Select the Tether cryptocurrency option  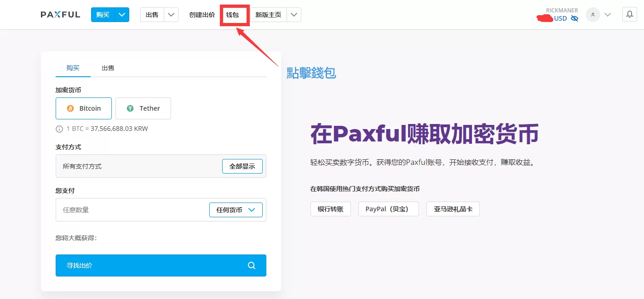coord(143,108)
